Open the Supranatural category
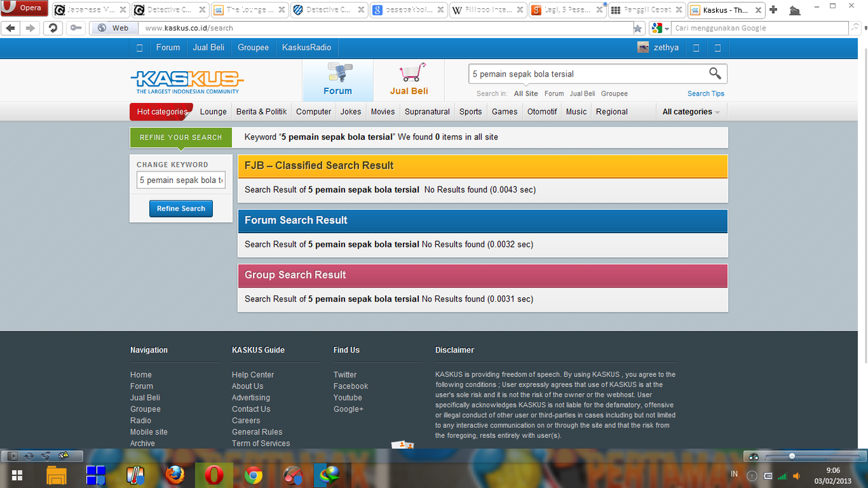Screen dimensions: 868x488 427,112
